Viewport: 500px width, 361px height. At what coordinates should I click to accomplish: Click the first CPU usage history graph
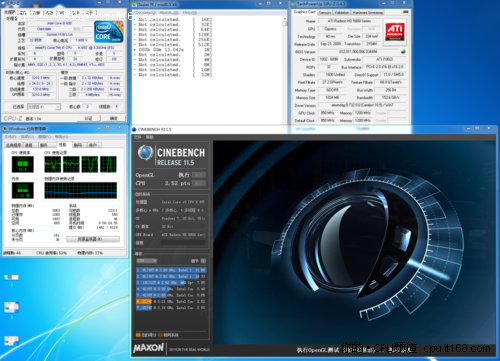point(53,164)
